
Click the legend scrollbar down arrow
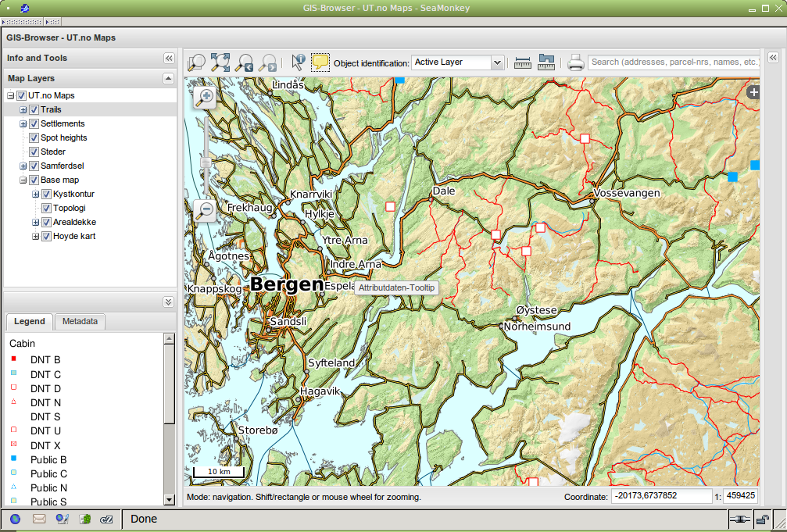click(x=169, y=500)
